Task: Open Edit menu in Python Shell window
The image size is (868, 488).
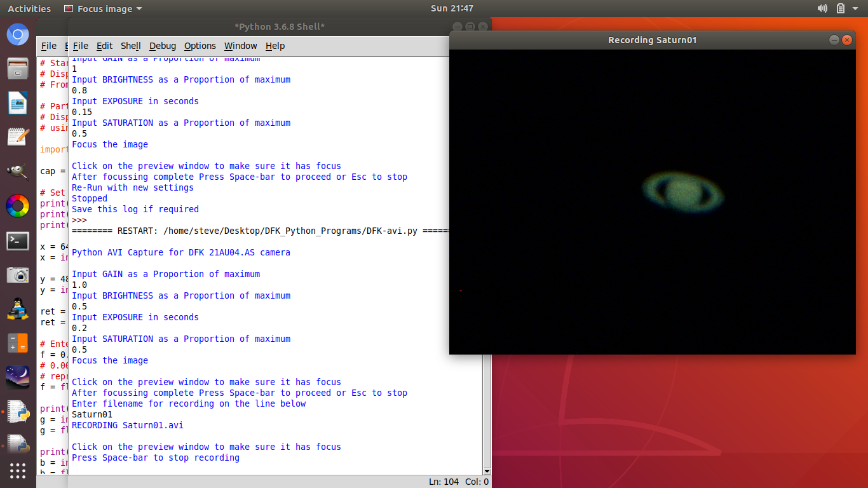Action: pyautogui.click(x=104, y=46)
